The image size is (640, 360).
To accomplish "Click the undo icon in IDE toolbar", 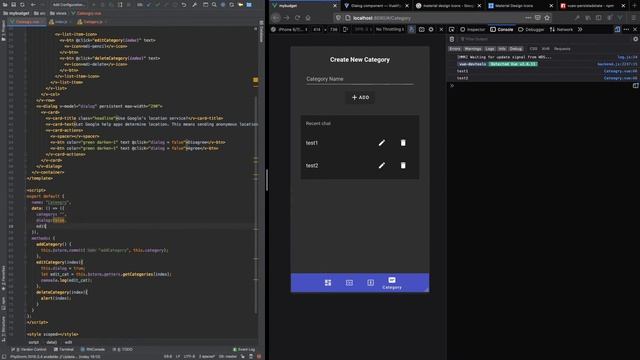I will tap(184, 5).
